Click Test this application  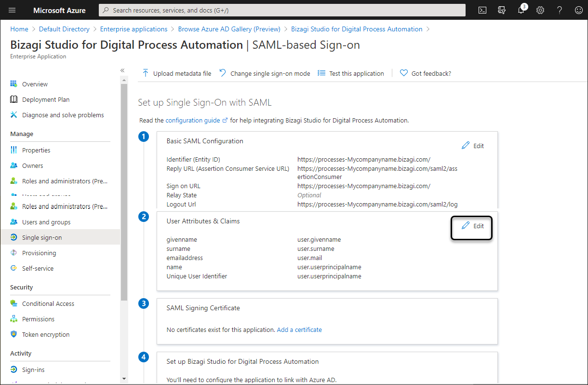click(x=350, y=73)
